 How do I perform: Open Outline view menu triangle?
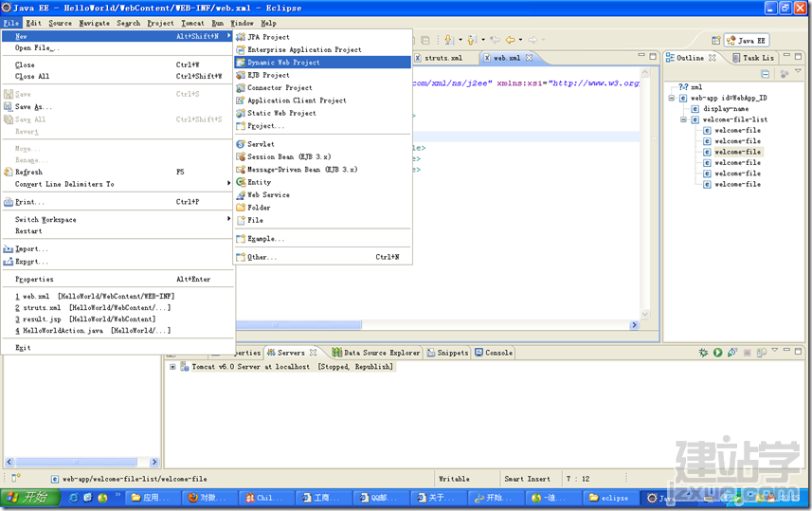(x=798, y=71)
